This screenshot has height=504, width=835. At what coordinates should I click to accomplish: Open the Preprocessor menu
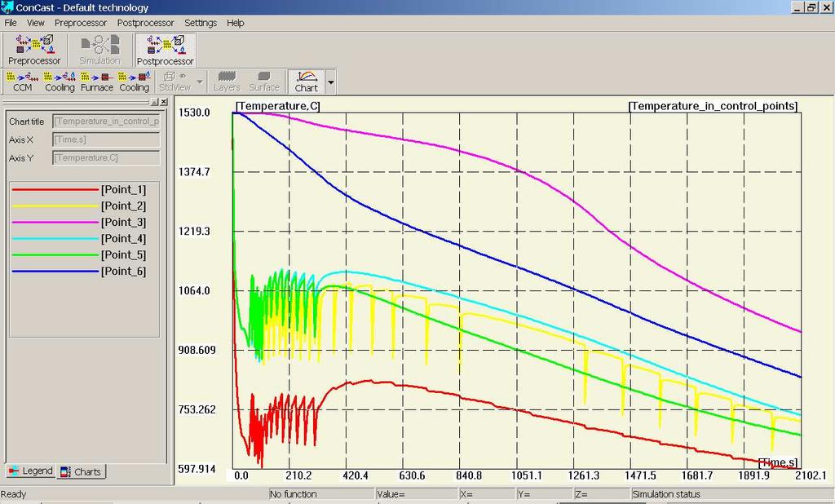click(81, 23)
